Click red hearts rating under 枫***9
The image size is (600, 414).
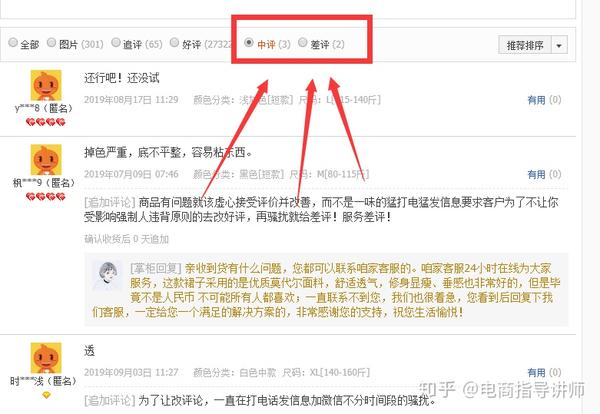click(x=46, y=197)
